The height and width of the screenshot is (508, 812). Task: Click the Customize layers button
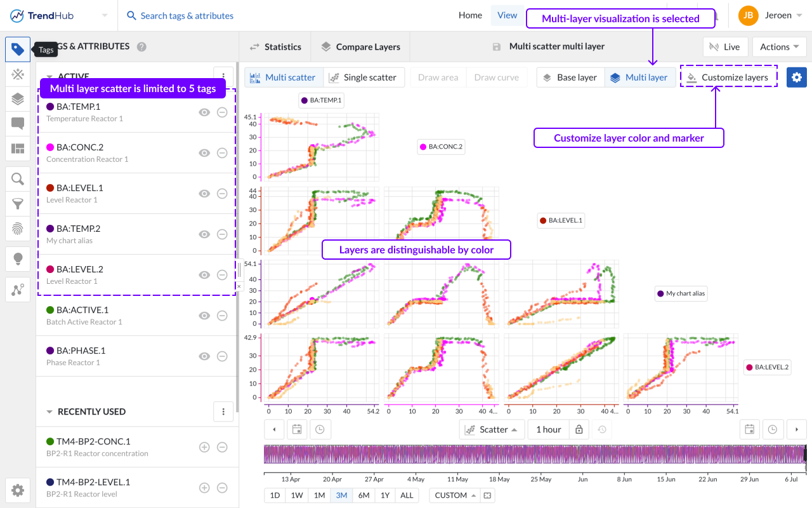click(x=728, y=77)
